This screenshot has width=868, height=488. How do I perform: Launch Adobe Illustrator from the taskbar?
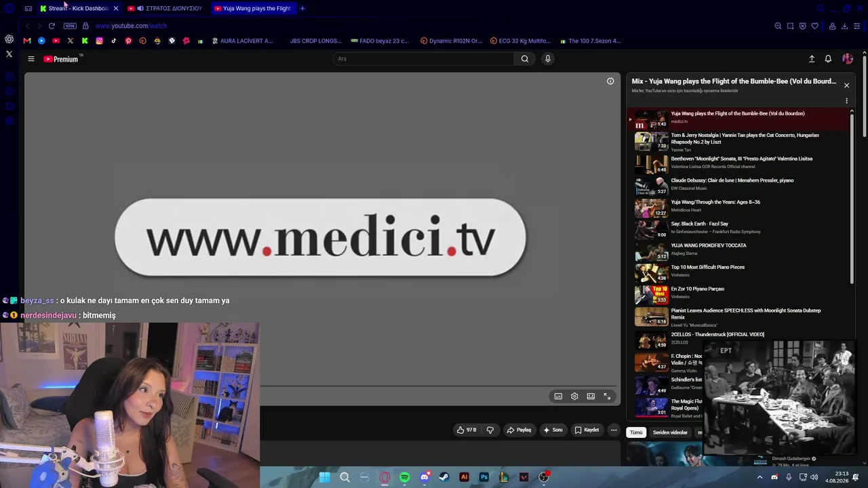click(464, 477)
